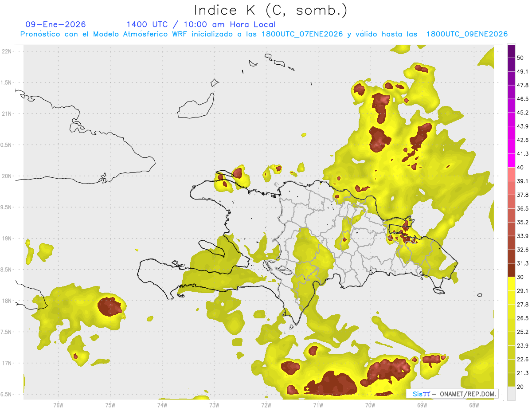Click the "75W" longitude label

(x=110, y=405)
